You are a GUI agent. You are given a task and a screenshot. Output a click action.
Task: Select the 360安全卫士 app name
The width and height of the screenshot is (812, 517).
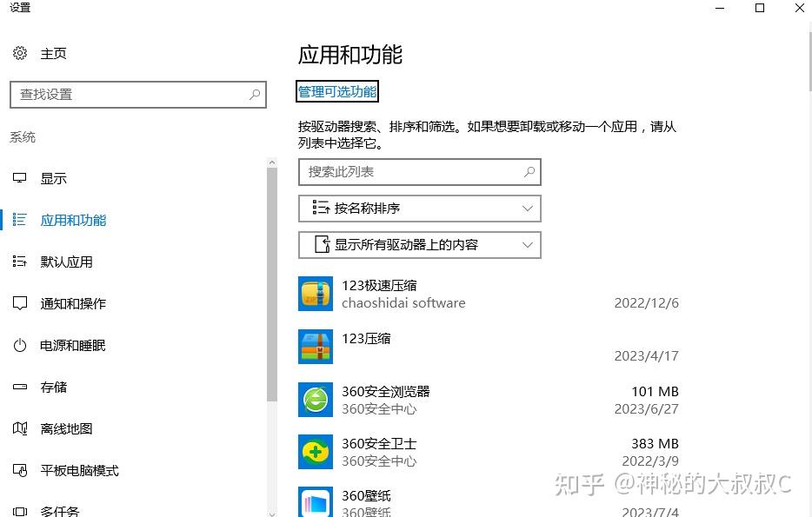click(379, 443)
